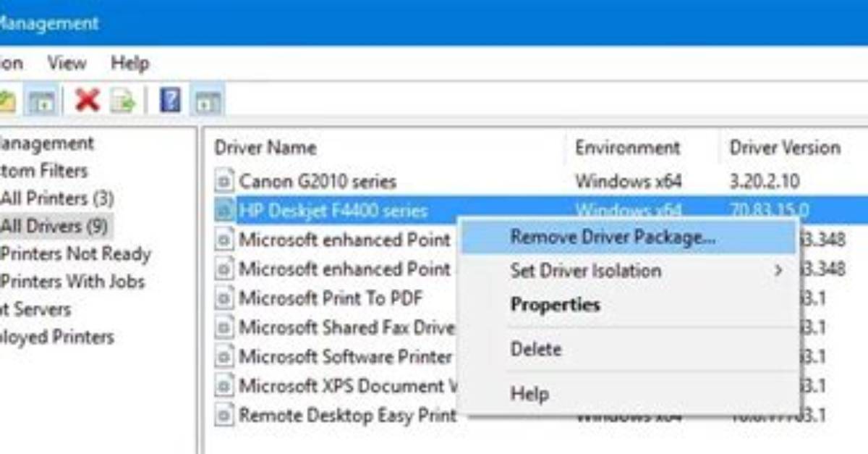Click the Microsoft Software Printer driver icon
The height and width of the screenshot is (454, 868).
(225, 357)
